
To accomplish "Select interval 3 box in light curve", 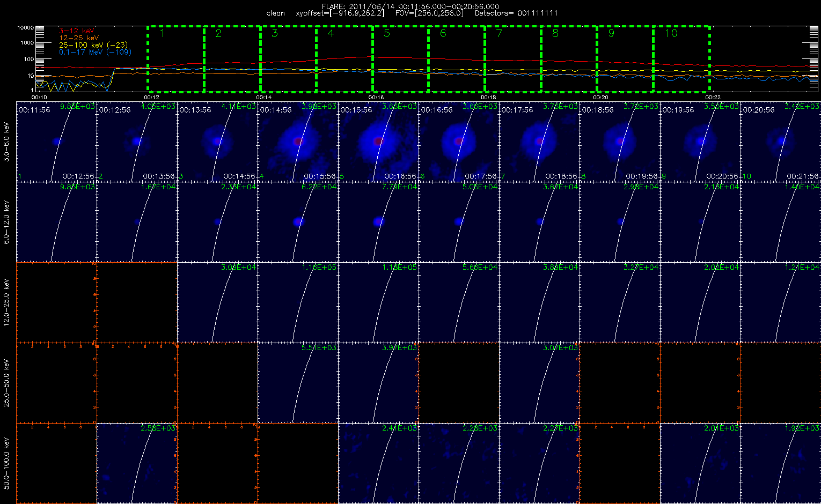I will tap(289, 58).
